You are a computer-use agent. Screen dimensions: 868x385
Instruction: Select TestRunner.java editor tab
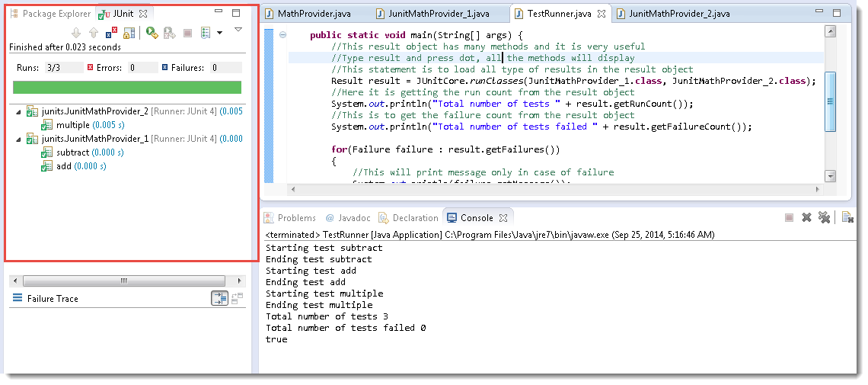point(560,13)
